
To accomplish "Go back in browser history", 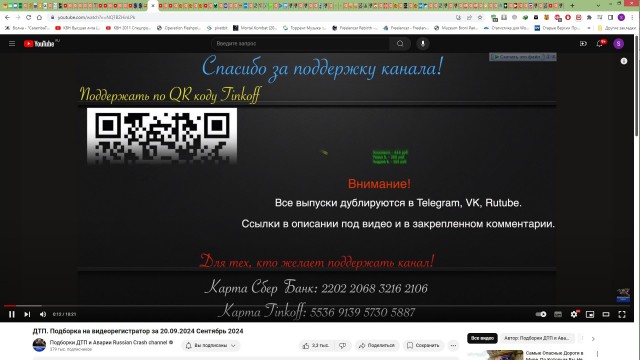I will (7, 18).
